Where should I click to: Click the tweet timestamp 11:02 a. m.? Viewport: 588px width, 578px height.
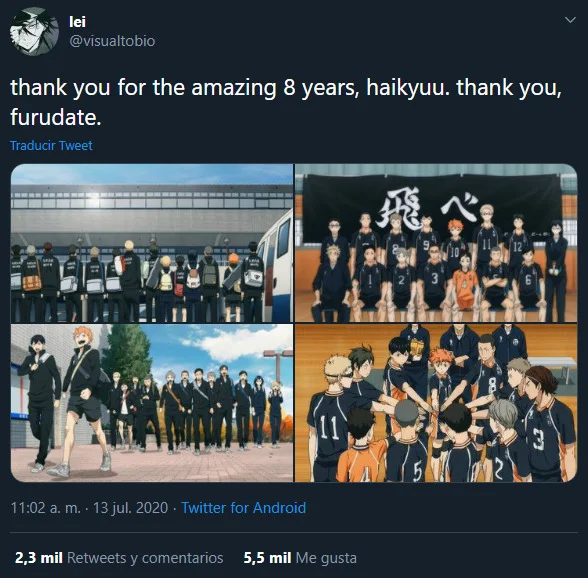click(x=45, y=508)
